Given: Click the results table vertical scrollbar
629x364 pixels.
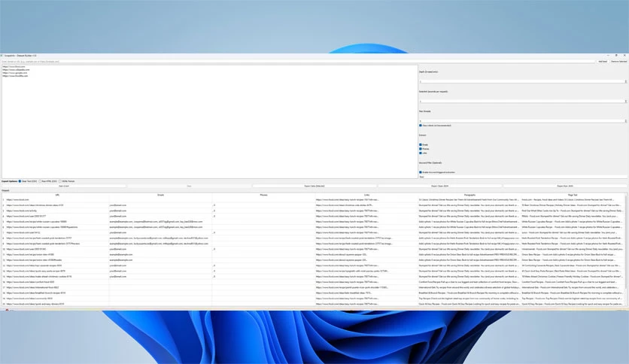Looking at the screenshot, I should point(626,241).
